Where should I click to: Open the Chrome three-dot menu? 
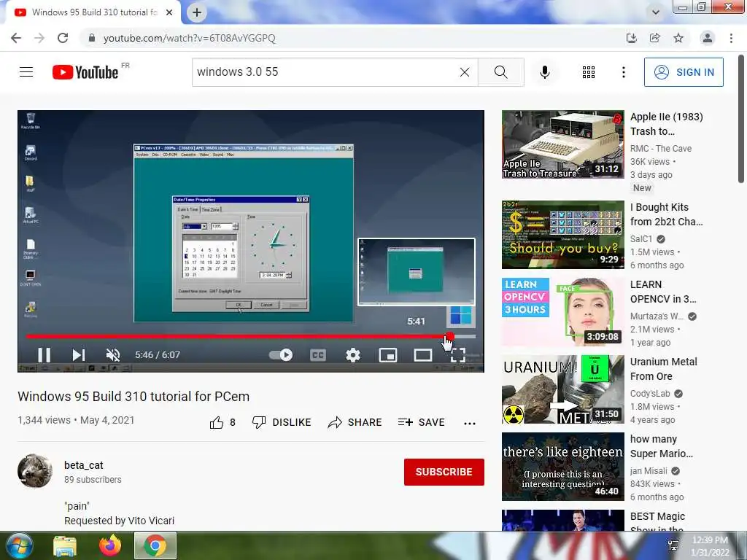731,38
